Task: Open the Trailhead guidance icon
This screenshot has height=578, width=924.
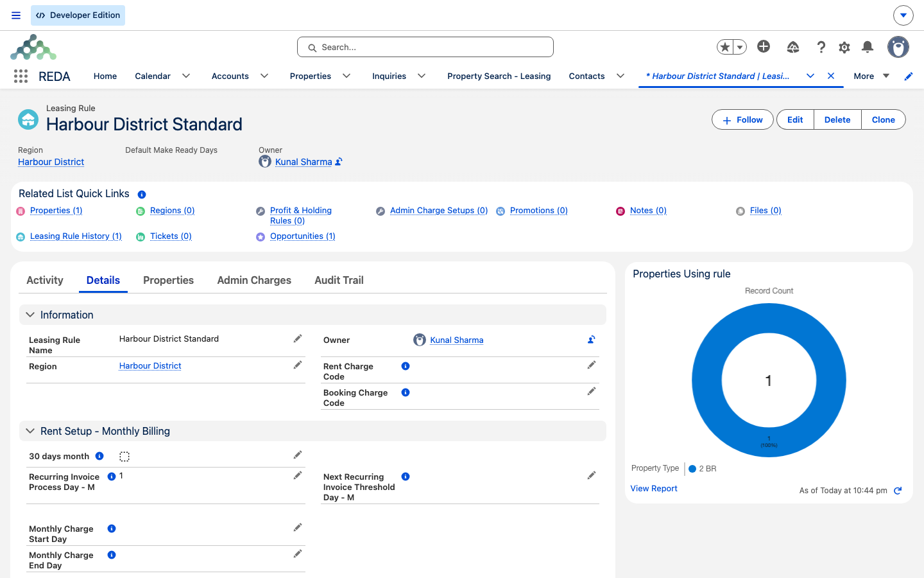Action: tap(793, 47)
